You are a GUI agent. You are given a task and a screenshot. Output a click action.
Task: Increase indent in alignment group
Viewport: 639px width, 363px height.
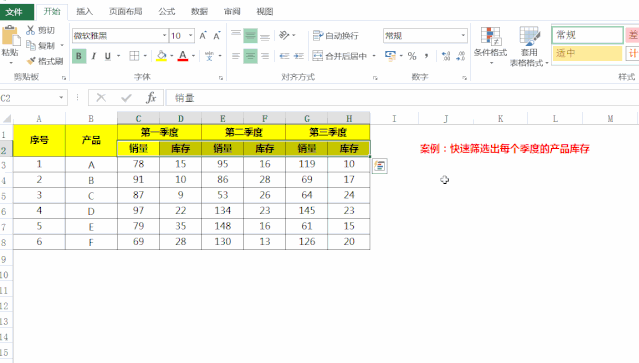click(299, 56)
